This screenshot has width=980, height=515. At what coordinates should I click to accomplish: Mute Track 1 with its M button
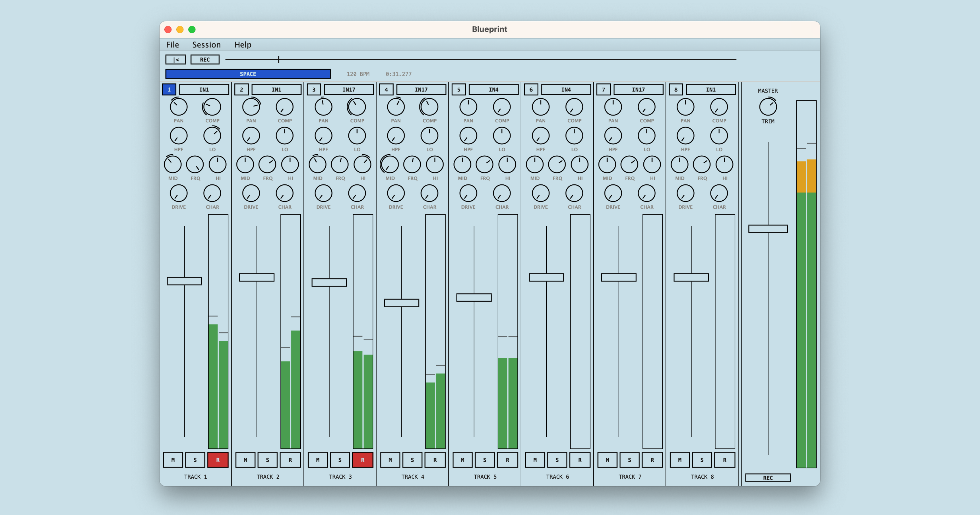(173, 460)
